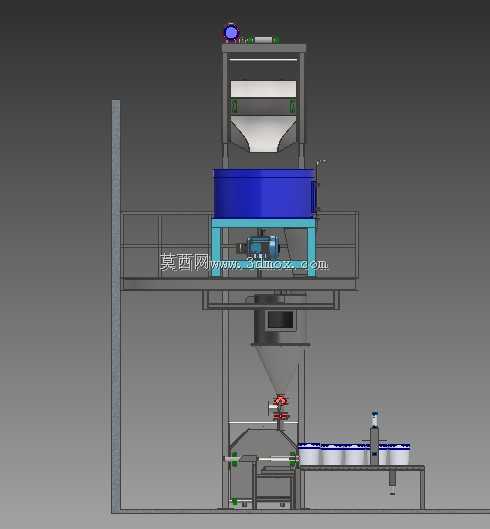Select the large blue mixing tank

point(264,193)
